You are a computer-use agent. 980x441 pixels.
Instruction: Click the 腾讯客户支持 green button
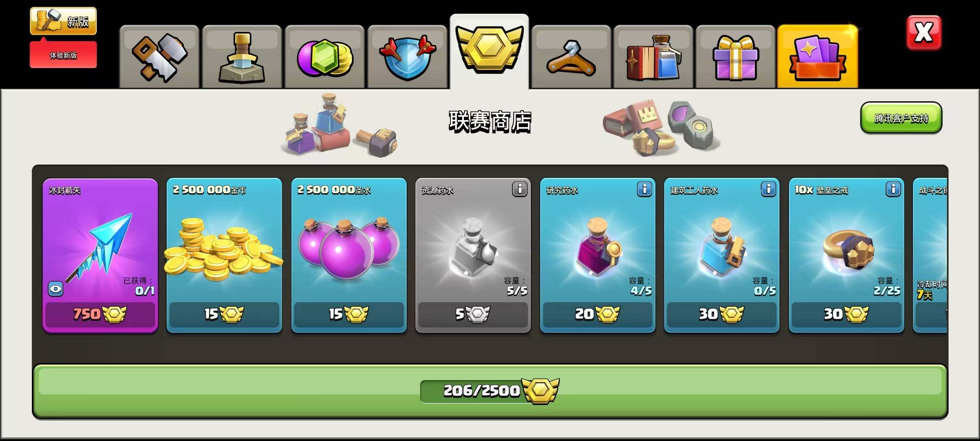901,118
